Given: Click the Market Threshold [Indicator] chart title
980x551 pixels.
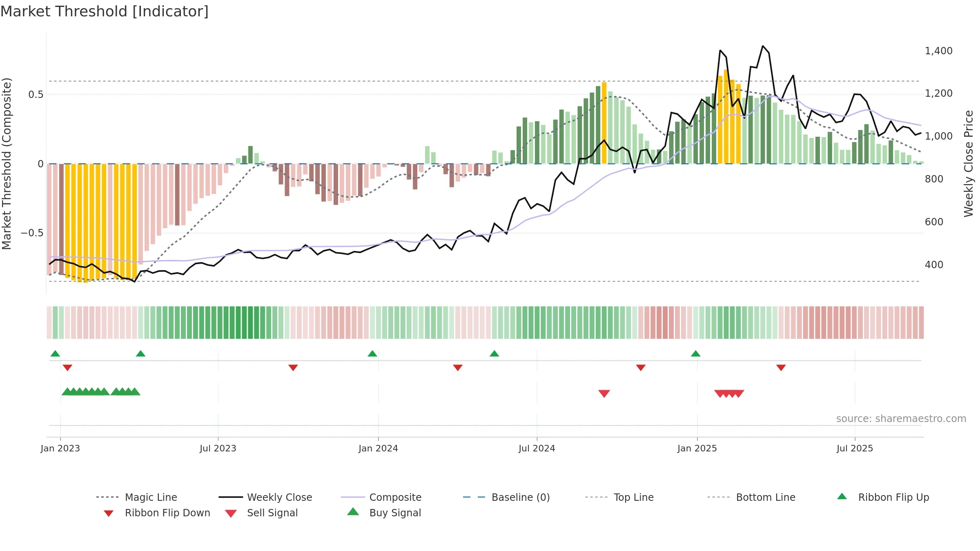Looking at the screenshot, I should click(105, 11).
